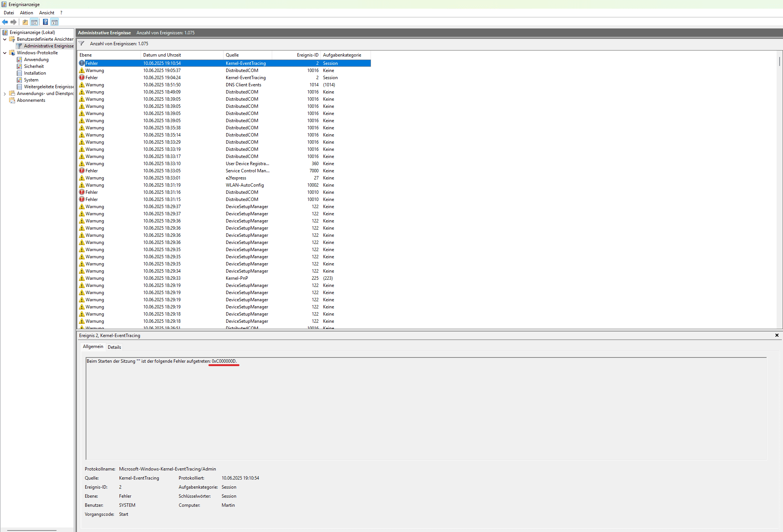Viewport: 783px width, 532px height.
Task: Select the System log tree item
Action: (31, 80)
